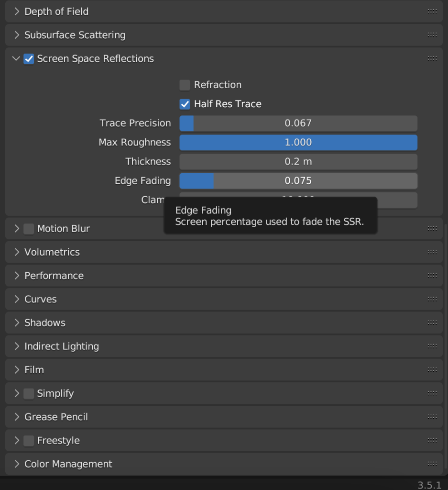Enable the Refraction checkbox
The width and height of the screenshot is (448, 490).
coord(185,85)
